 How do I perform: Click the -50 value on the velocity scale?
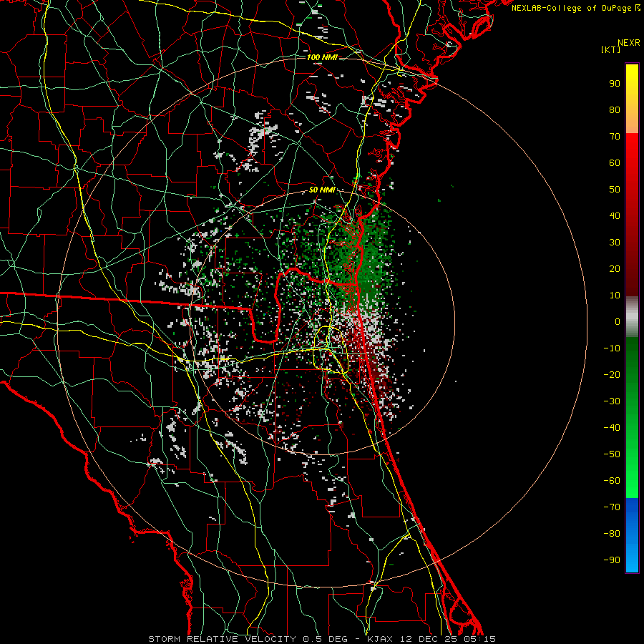(x=612, y=454)
